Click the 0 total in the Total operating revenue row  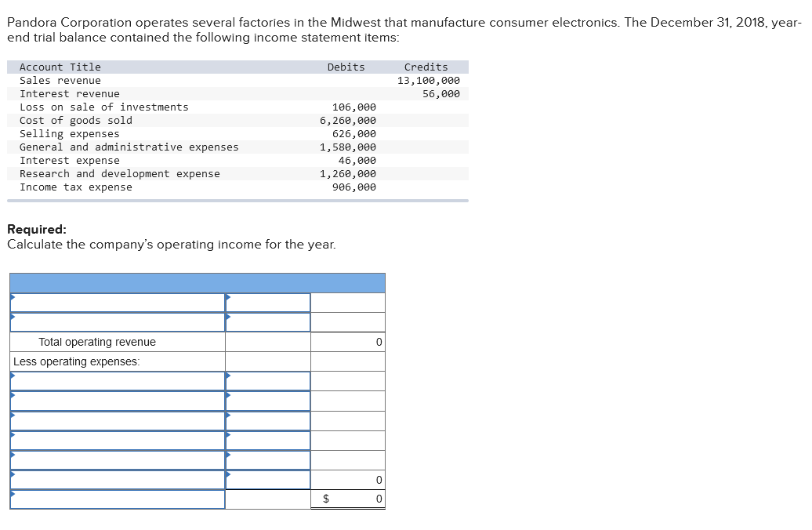(348, 342)
